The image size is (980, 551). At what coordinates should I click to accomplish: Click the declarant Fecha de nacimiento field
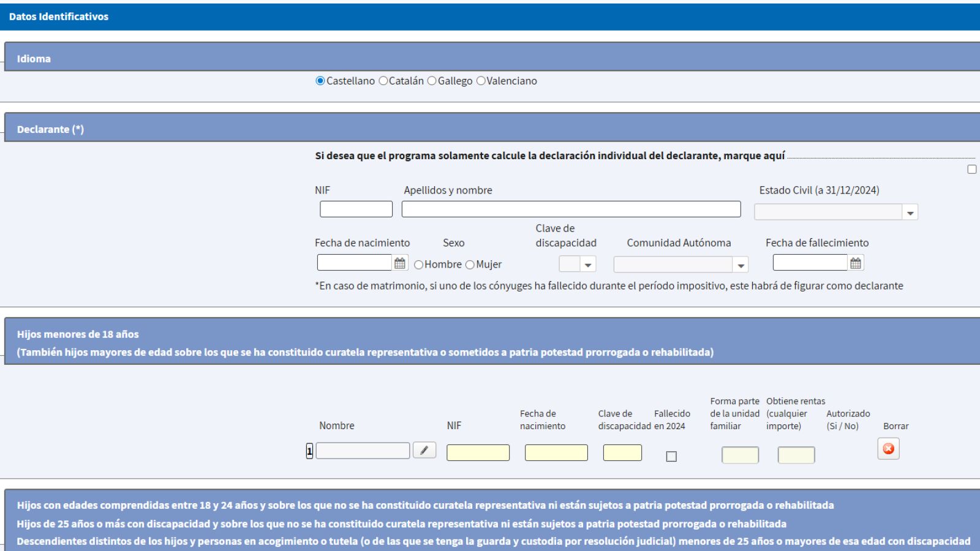pyautogui.click(x=354, y=263)
